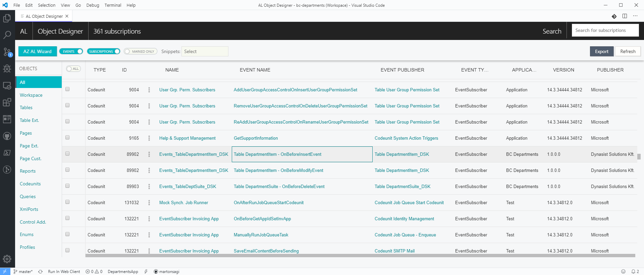This screenshot has height=275, width=644.
Task: Check the box for Help & Support Management row
Action: 67,137
